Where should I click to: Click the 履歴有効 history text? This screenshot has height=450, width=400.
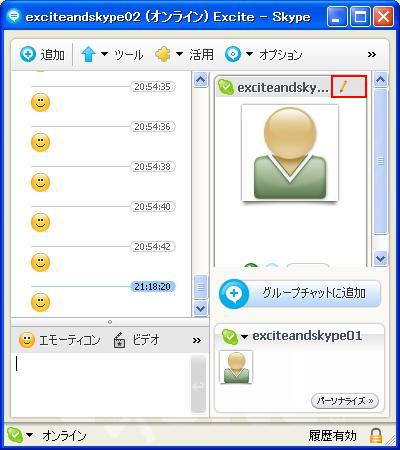[332, 435]
